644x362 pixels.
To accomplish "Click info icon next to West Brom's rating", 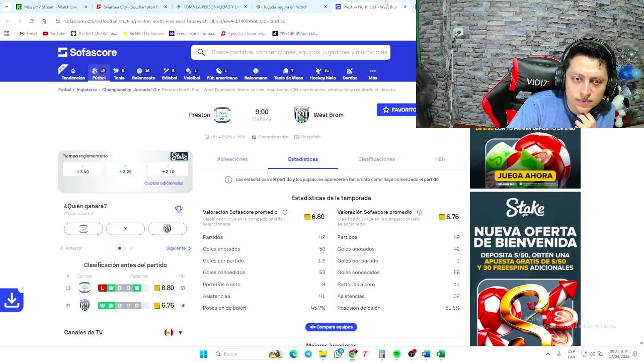I will [x=419, y=212].
